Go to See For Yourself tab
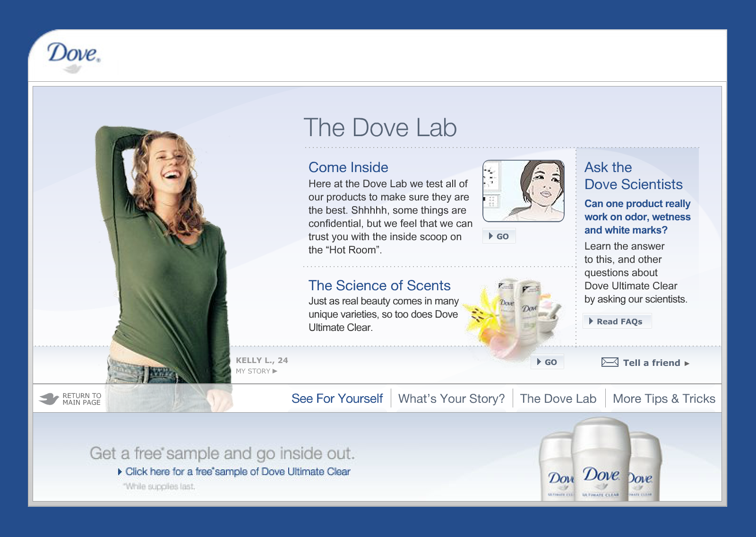 click(x=337, y=398)
